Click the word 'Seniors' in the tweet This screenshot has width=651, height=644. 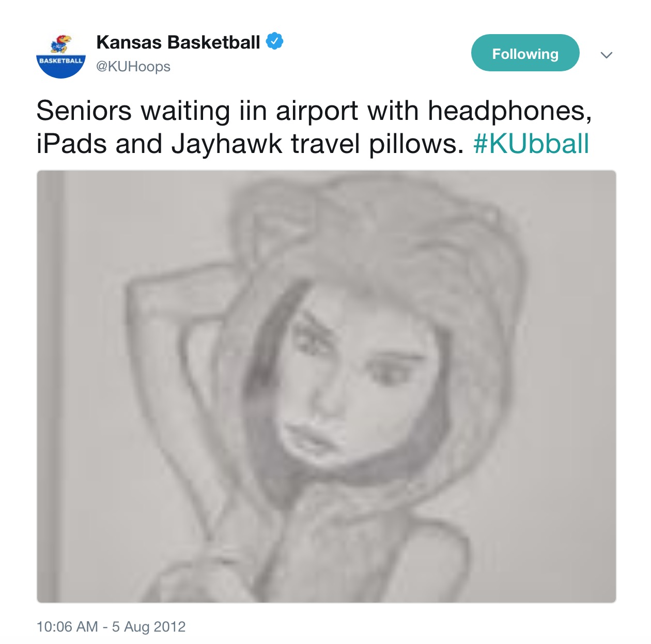(84, 111)
